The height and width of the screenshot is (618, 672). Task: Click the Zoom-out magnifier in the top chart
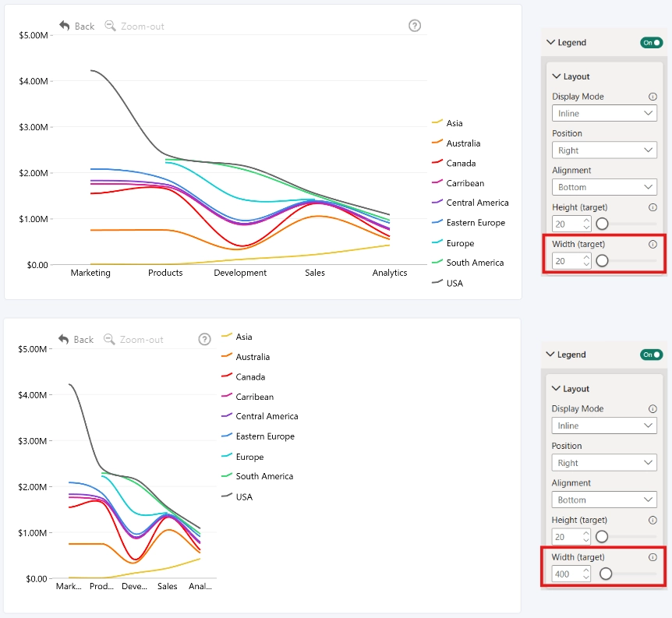(x=110, y=26)
